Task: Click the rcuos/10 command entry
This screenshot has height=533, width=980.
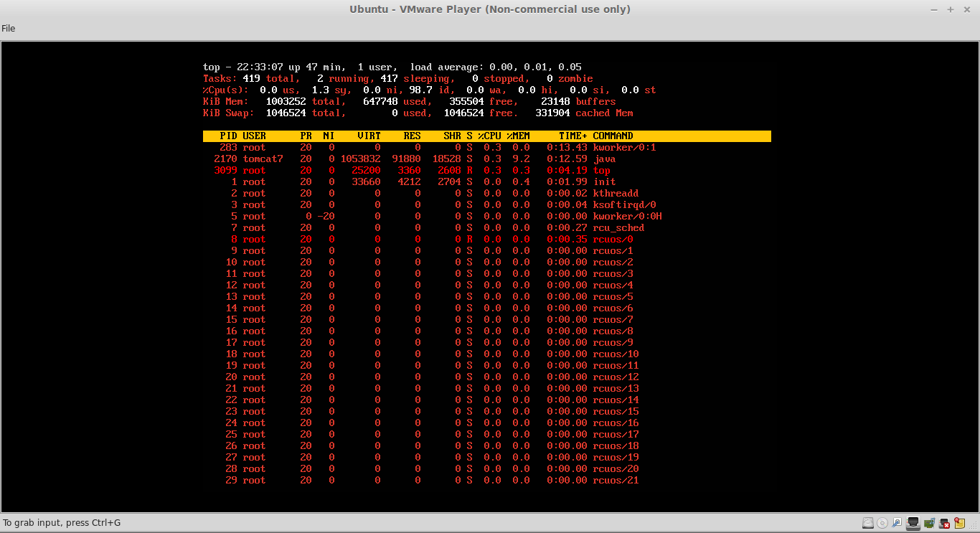Action: (x=616, y=354)
